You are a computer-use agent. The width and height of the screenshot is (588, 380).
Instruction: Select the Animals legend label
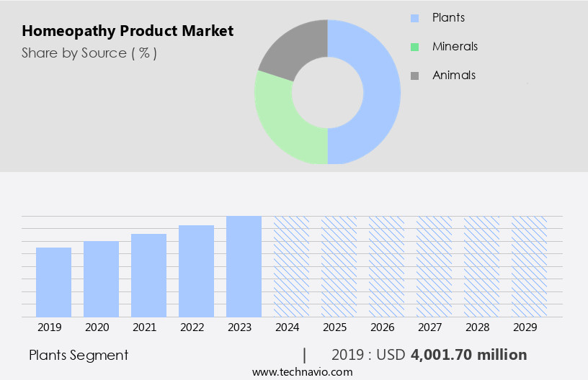click(x=454, y=76)
